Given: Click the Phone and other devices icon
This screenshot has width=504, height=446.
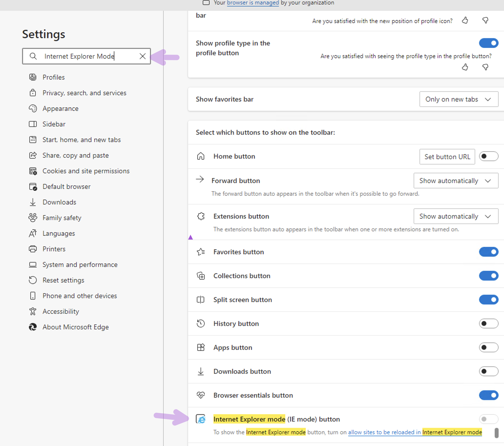Looking at the screenshot, I should 33,296.
